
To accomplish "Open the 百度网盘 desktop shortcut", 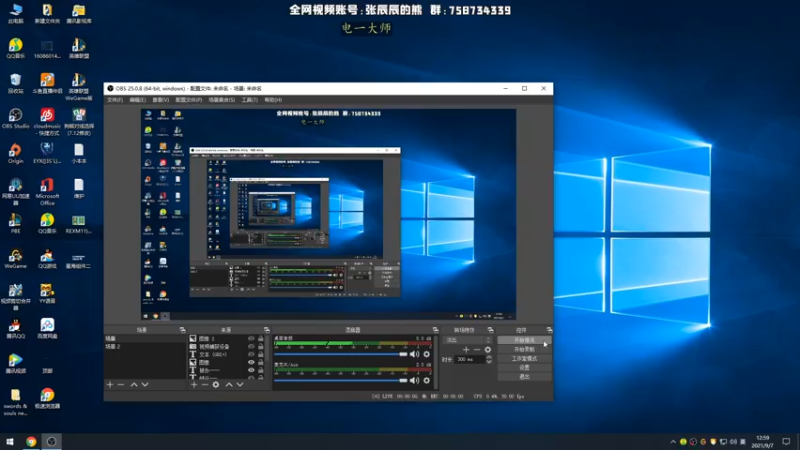I will click(x=47, y=329).
